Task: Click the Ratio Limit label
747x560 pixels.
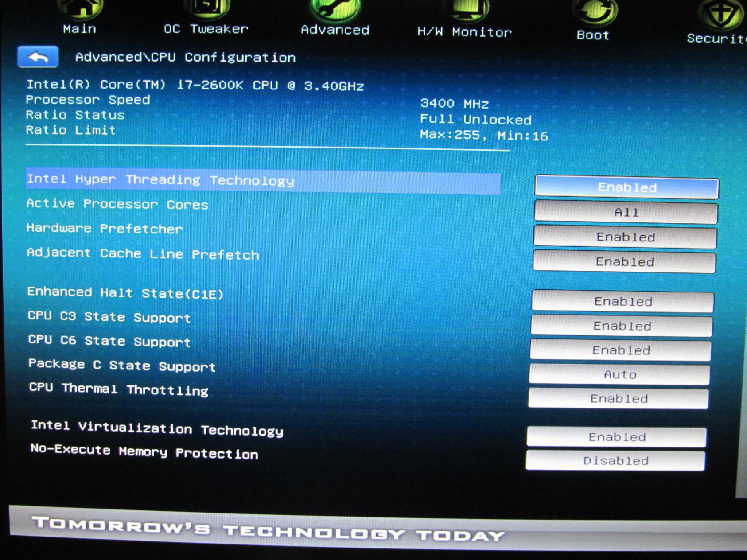Action: pos(71,130)
